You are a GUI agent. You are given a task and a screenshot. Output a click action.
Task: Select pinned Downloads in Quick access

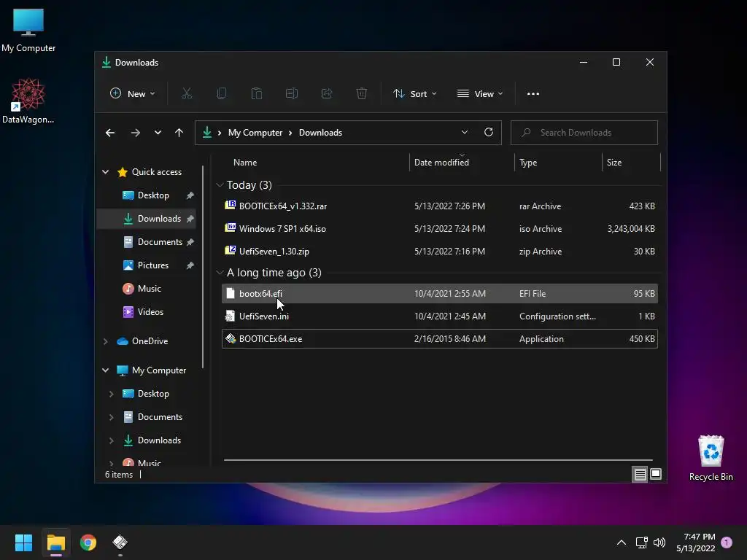coord(146,219)
